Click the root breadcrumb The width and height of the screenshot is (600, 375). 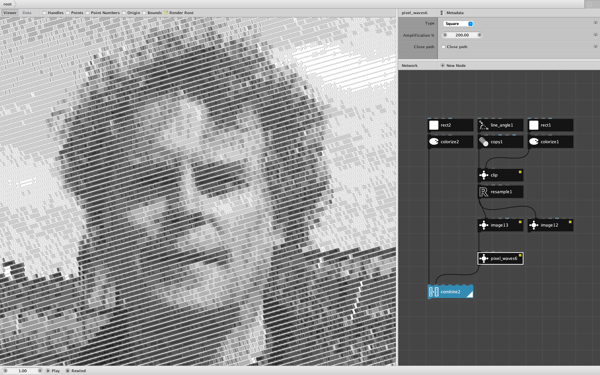7,4
